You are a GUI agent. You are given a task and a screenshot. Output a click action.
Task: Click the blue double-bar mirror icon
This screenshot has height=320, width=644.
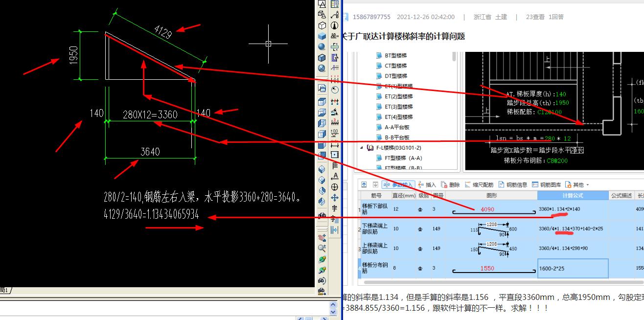[335, 229]
